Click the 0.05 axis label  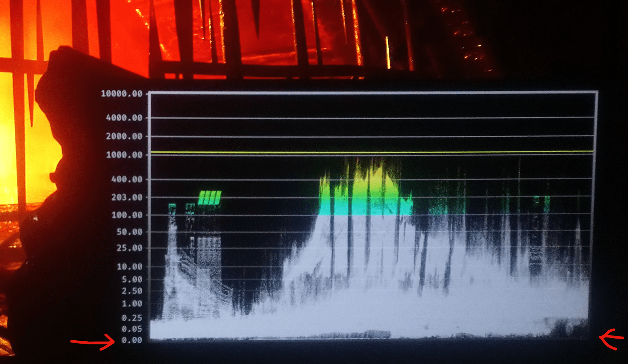point(132,329)
